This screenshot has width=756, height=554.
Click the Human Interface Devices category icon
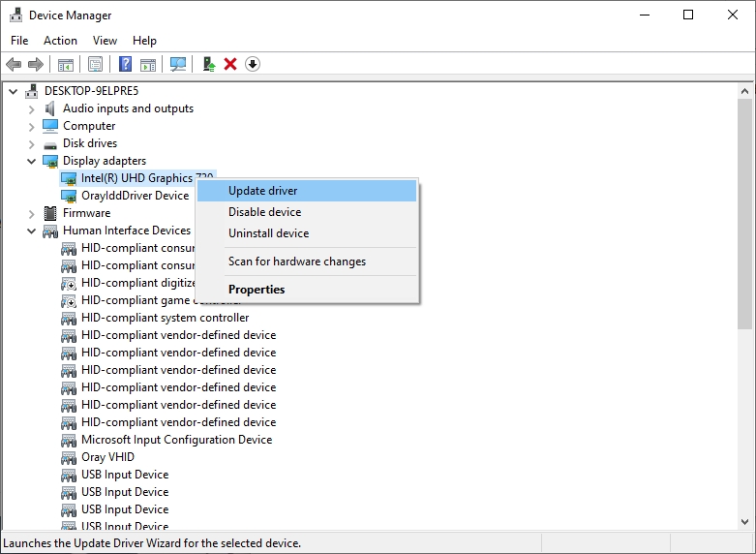50,231
